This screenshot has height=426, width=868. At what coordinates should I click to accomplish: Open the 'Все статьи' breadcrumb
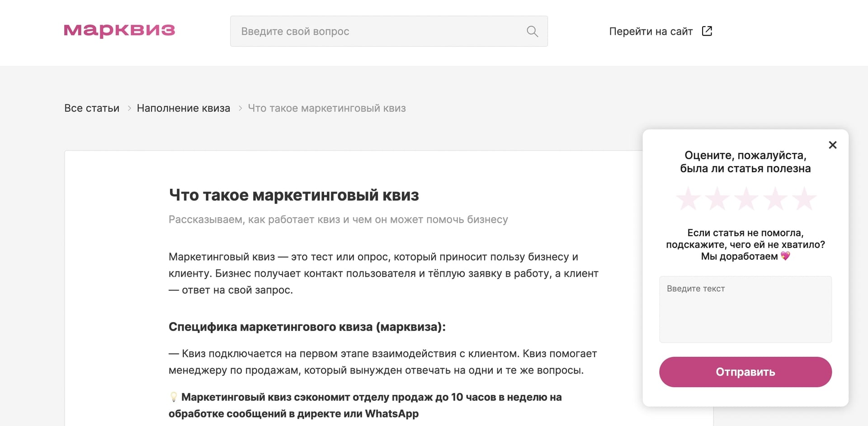(92, 108)
